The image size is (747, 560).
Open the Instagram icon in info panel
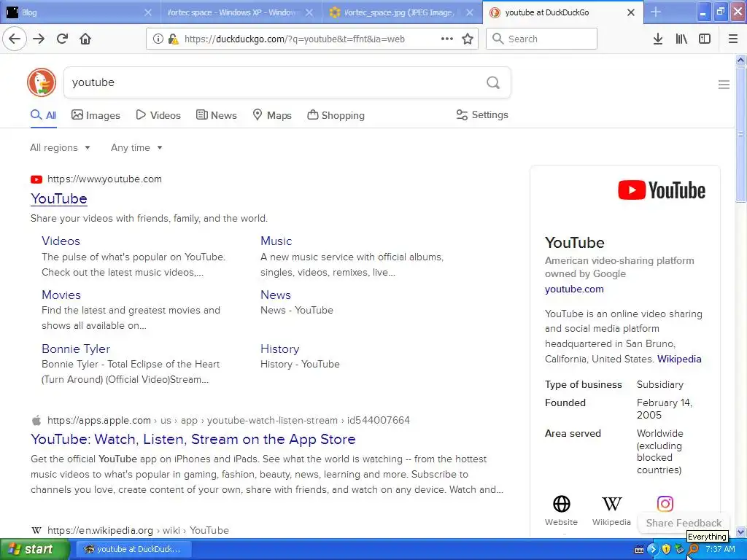(x=665, y=504)
